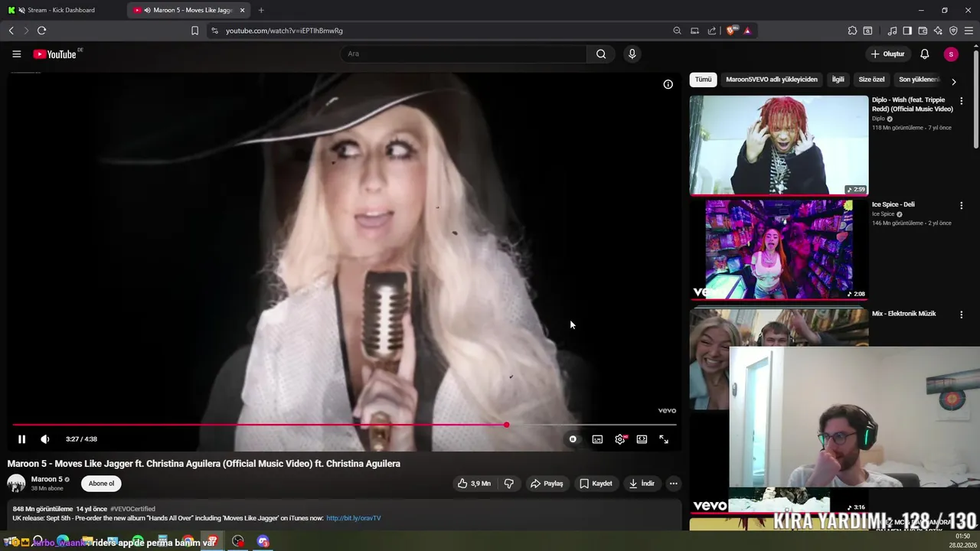980x551 pixels.
Task: Open player settings gear
Action: (x=620, y=439)
